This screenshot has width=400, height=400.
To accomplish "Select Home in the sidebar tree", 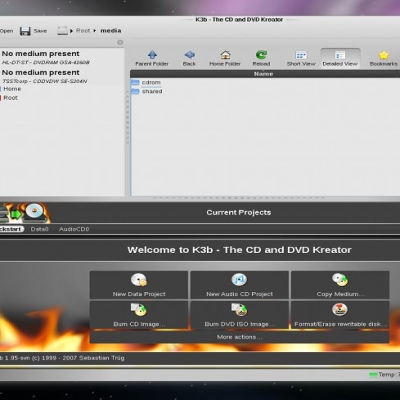I will click(12, 89).
